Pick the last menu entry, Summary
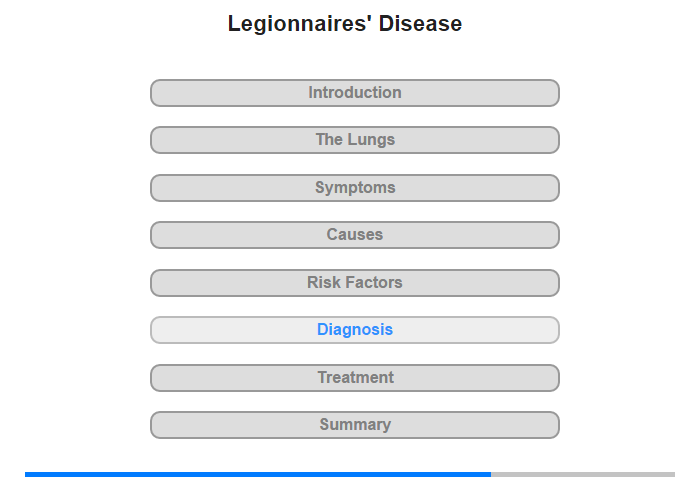This screenshot has height=480, width=700. click(354, 425)
